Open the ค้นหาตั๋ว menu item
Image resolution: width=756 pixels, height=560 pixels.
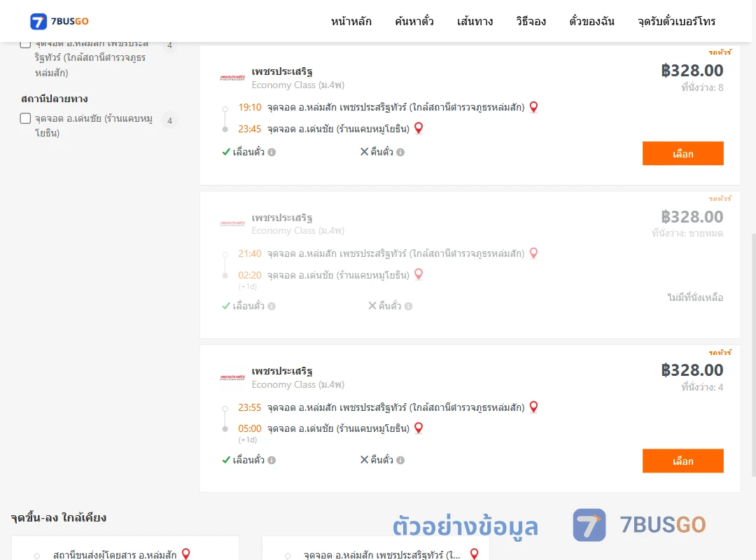click(414, 21)
